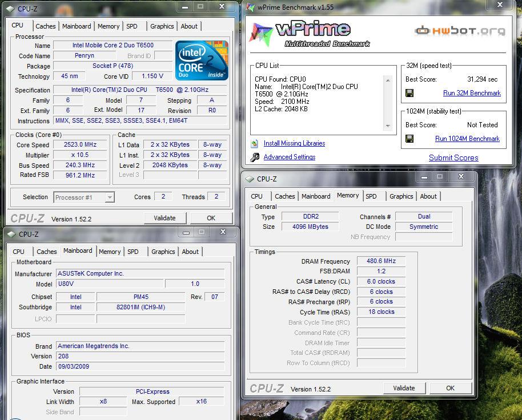Viewport: 522px width, 420px height.
Task: Click the Level 2 cache 2048 KBytes value
Action: click(170, 165)
